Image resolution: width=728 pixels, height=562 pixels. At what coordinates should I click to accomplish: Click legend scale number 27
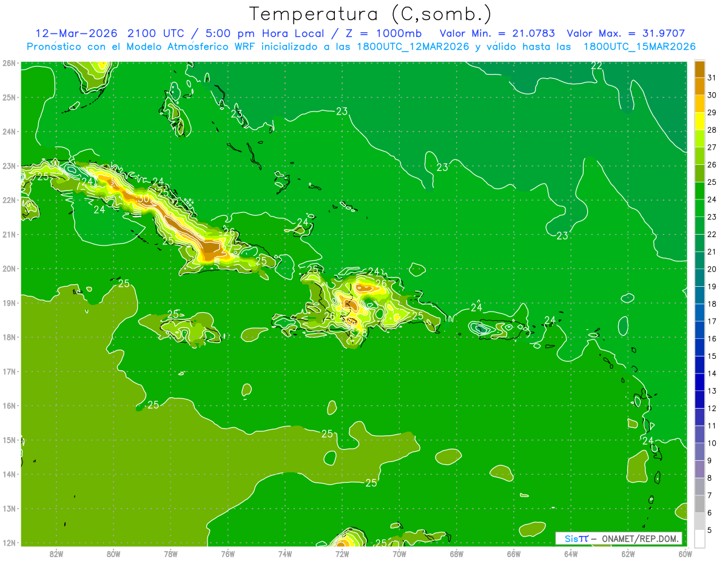pos(712,147)
